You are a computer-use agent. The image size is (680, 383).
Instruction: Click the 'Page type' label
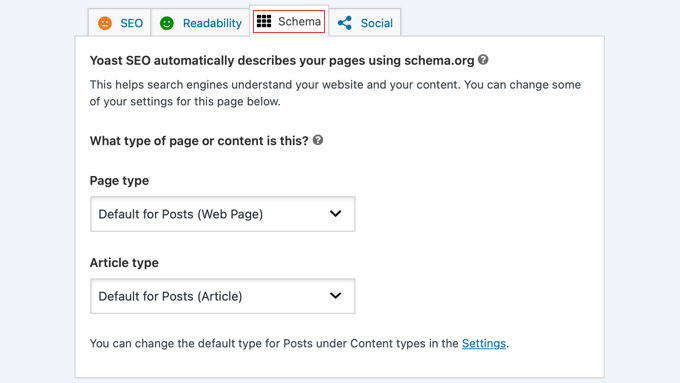pyautogui.click(x=119, y=180)
